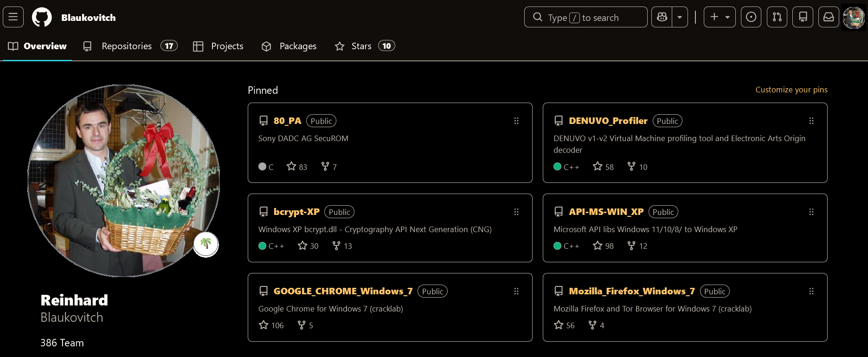Open the Copilot chat icon

(x=662, y=17)
